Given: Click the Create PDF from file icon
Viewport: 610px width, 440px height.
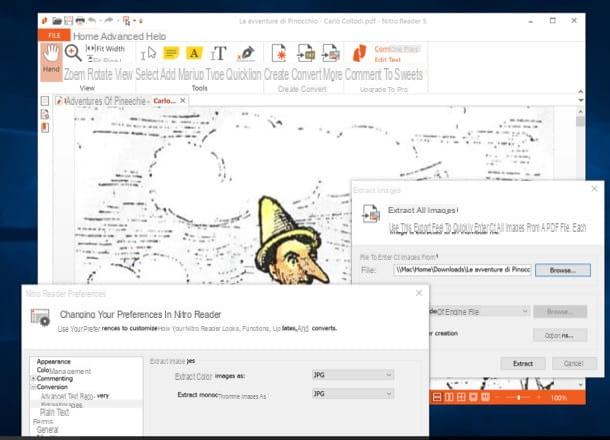Looking at the screenshot, I should pos(279,53).
